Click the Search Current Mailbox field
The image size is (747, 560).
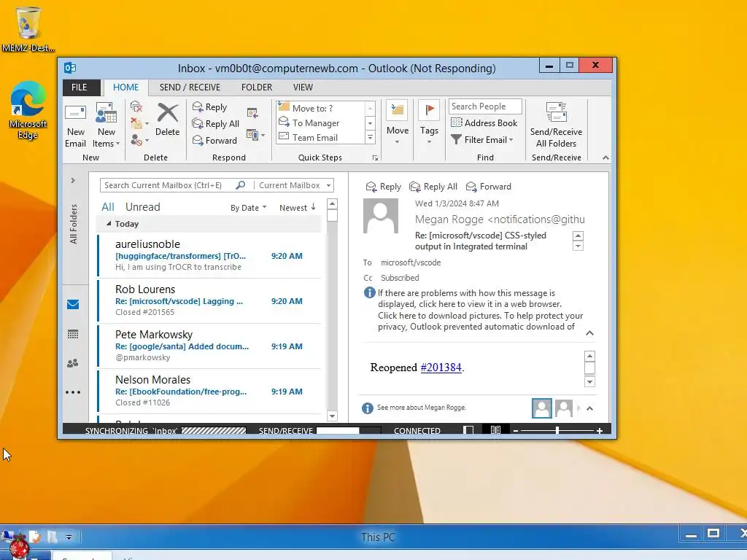click(169, 185)
